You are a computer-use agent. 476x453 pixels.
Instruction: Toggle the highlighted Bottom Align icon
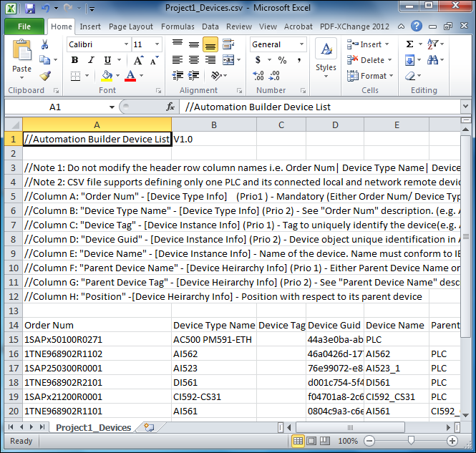(x=210, y=44)
